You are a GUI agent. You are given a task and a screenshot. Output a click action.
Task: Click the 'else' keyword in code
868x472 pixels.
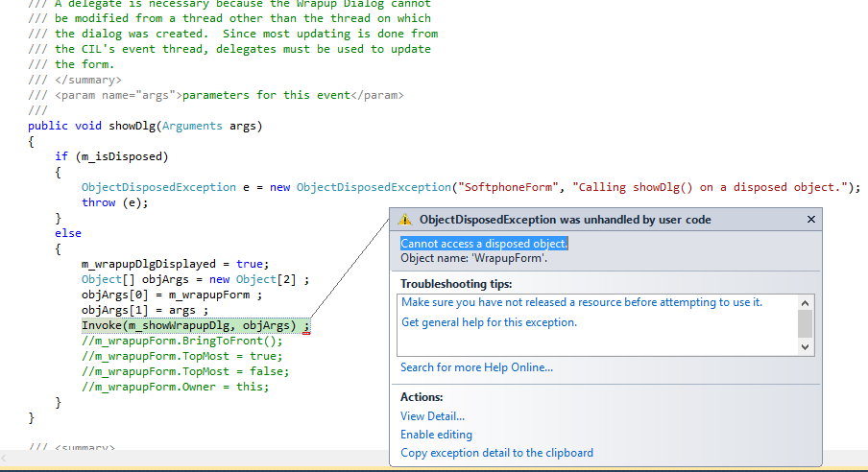pyautogui.click(x=68, y=233)
